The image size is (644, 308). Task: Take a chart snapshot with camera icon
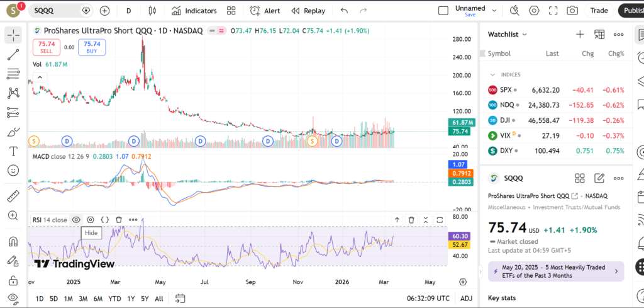572,11
